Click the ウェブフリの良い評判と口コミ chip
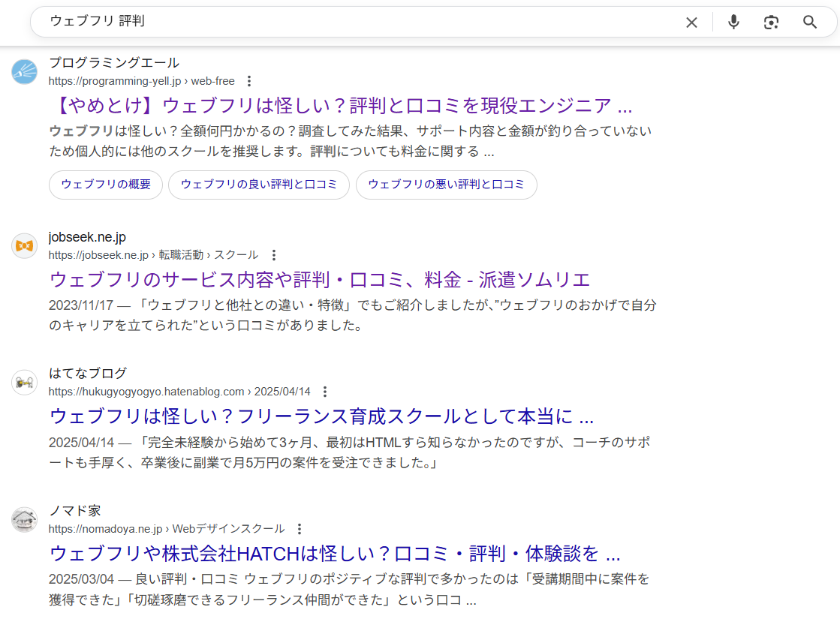The width and height of the screenshot is (840, 622). [x=259, y=185]
